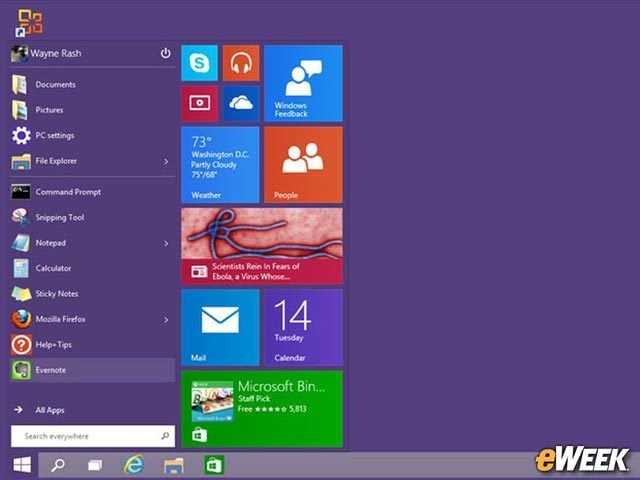This screenshot has height=480, width=640.
Task: Open the Mail tile
Action: (x=220, y=327)
